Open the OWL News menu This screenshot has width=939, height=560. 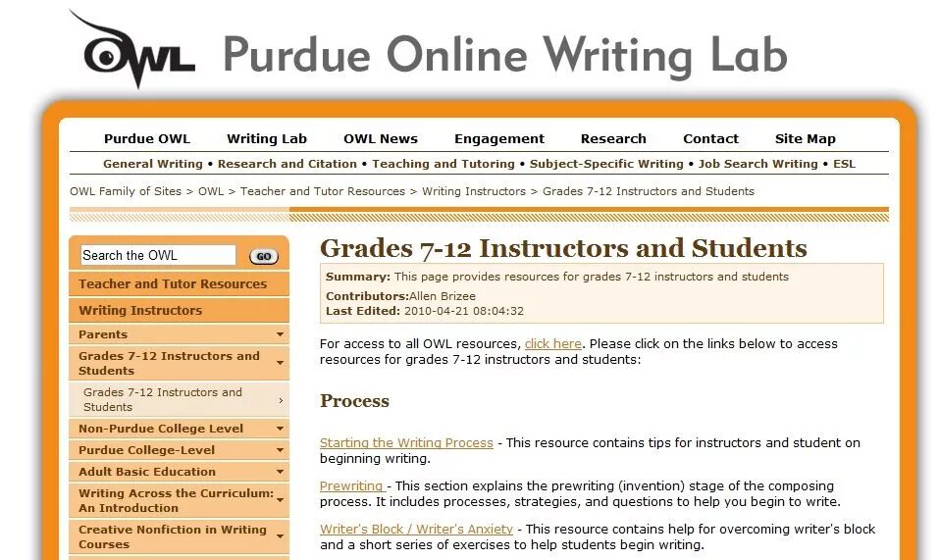(381, 139)
